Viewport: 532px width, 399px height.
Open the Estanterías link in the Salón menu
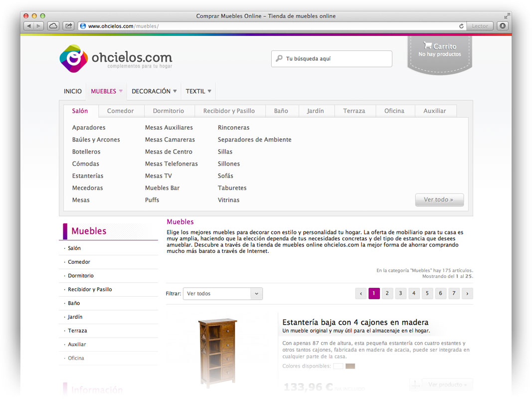tap(88, 176)
